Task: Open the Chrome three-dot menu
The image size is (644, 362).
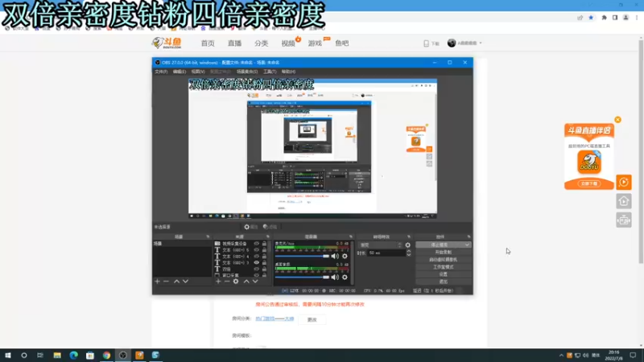Action: click(637, 18)
